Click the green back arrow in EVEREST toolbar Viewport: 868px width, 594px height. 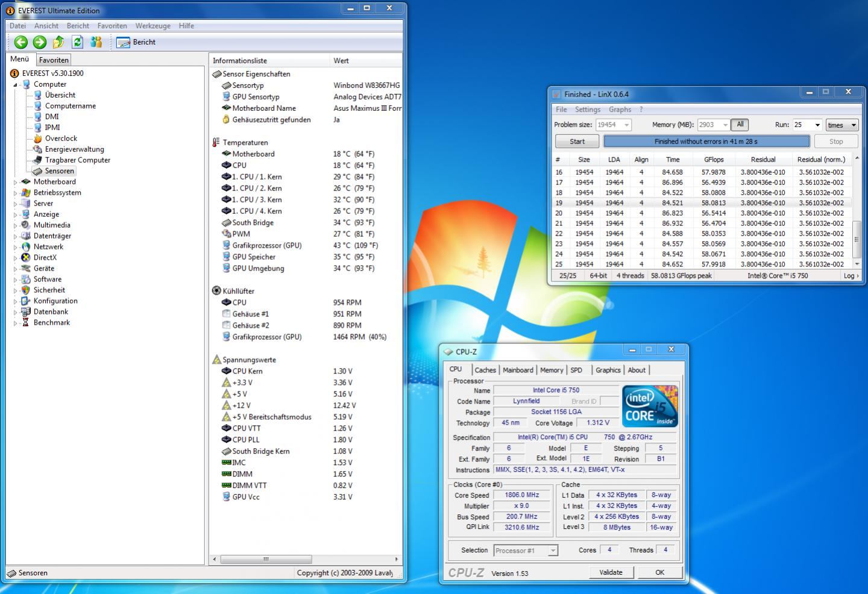[21, 42]
